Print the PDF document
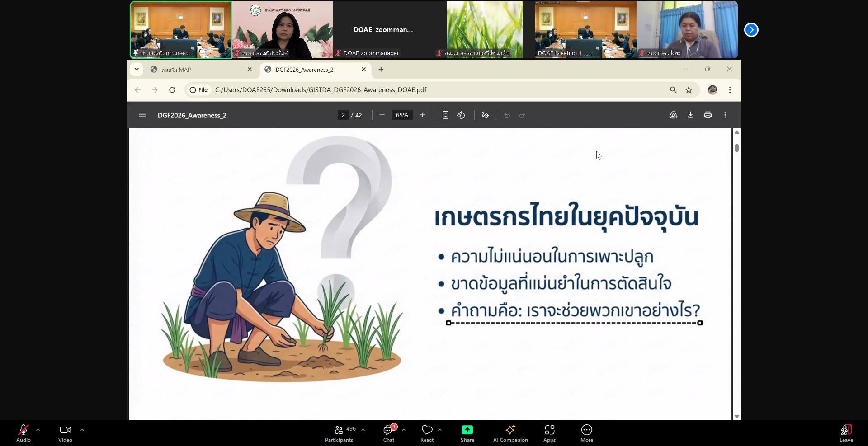Screen dimensions: 868x446 pyautogui.click(x=708, y=115)
